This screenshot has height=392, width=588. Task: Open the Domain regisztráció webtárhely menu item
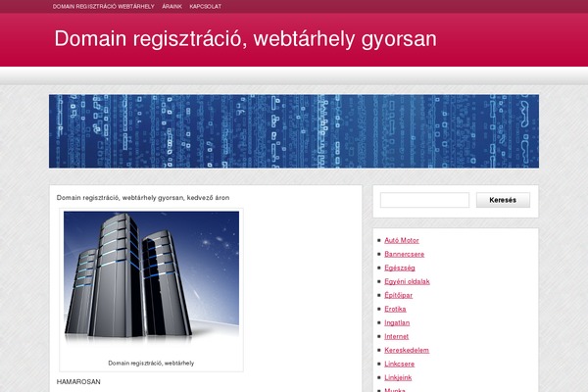point(104,7)
